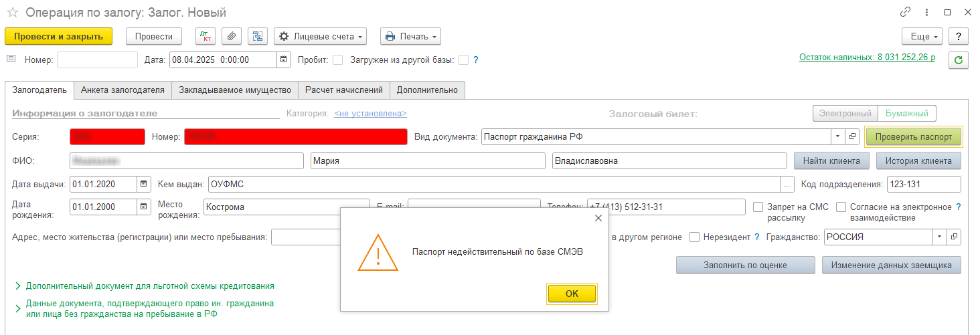
Task: Click red passport Номер field
Action: pyautogui.click(x=296, y=136)
